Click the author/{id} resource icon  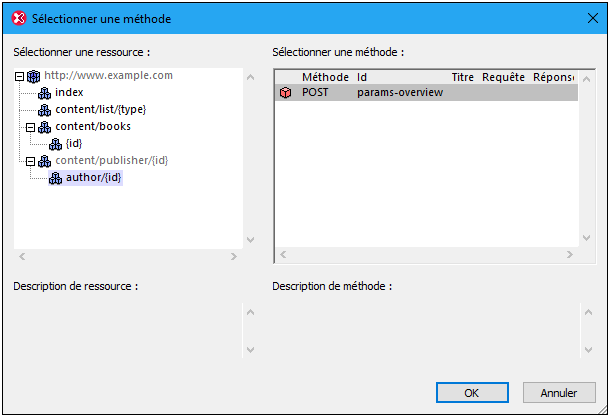click(55, 178)
